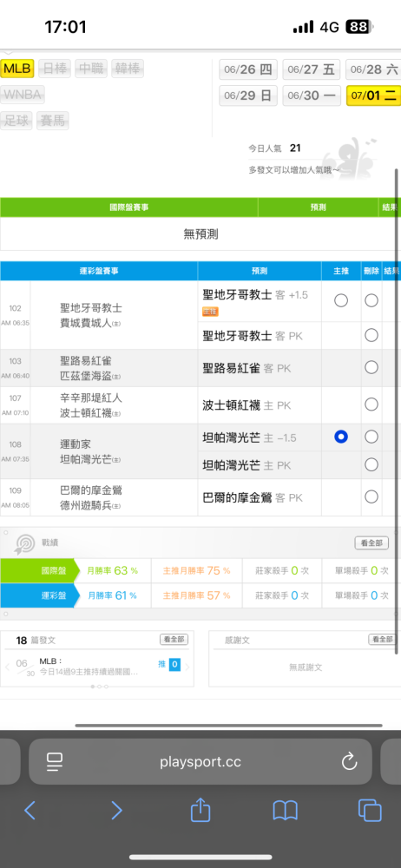Click game 103 聖路易紅雀 matchup
This screenshot has height=868, width=401.
click(x=91, y=368)
